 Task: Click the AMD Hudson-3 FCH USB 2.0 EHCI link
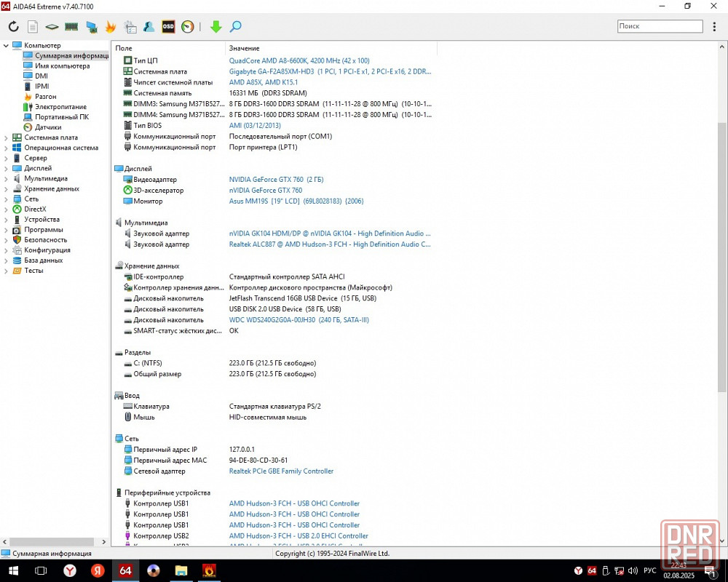[x=298, y=535]
